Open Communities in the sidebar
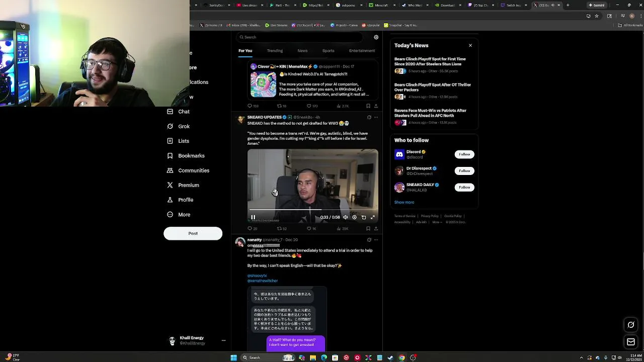The width and height of the screenshot is (644, 362). (188, 170)
